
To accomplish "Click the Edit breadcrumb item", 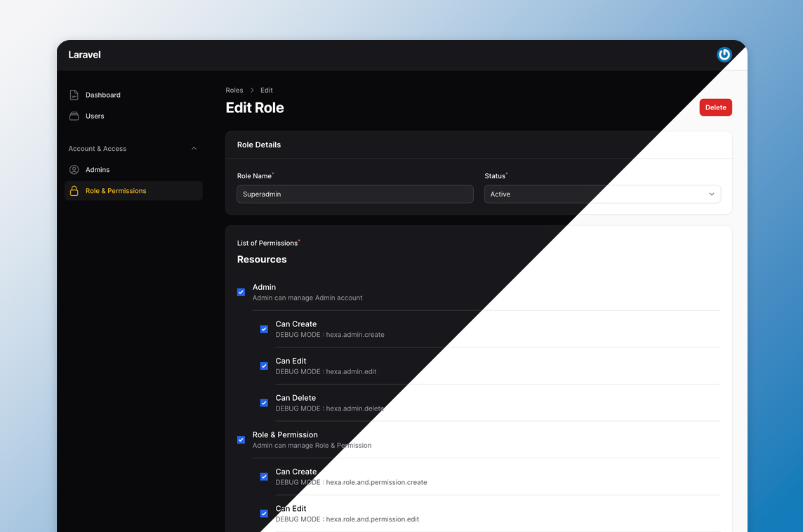I will 266,90.
